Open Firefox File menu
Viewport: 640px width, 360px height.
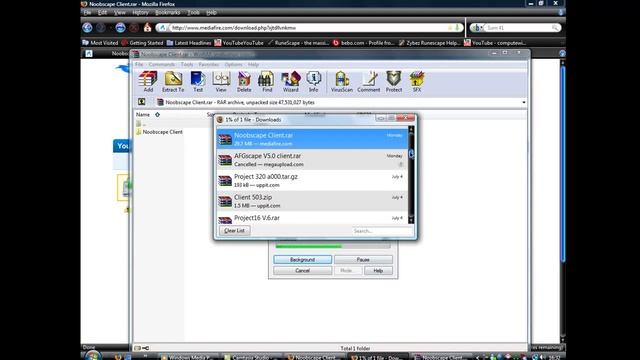tap(87, 13)
